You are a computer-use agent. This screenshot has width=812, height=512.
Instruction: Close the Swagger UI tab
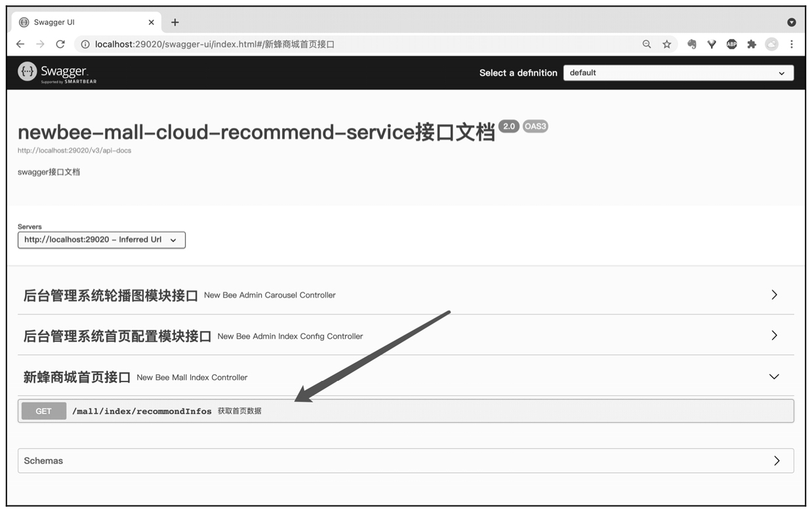pos(152,22)
